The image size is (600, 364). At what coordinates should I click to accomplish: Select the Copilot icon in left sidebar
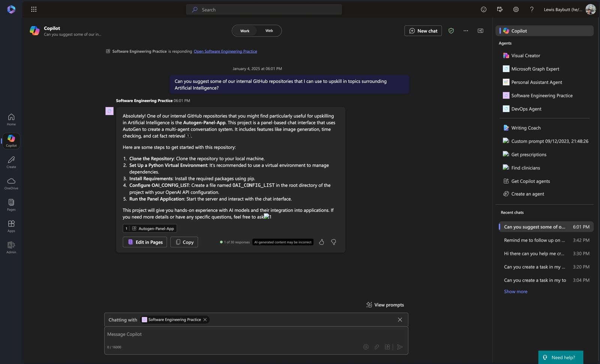coord(11,141)
